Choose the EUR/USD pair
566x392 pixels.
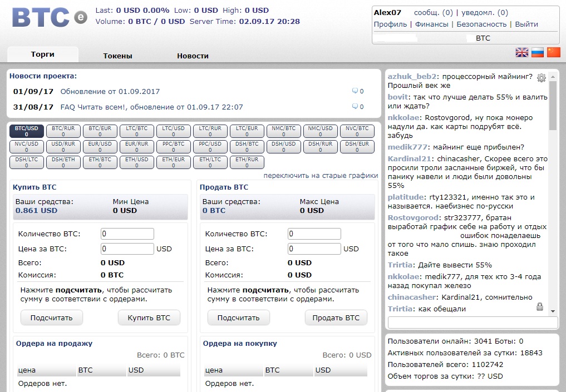pyautogui.click(x=100, y=147)
